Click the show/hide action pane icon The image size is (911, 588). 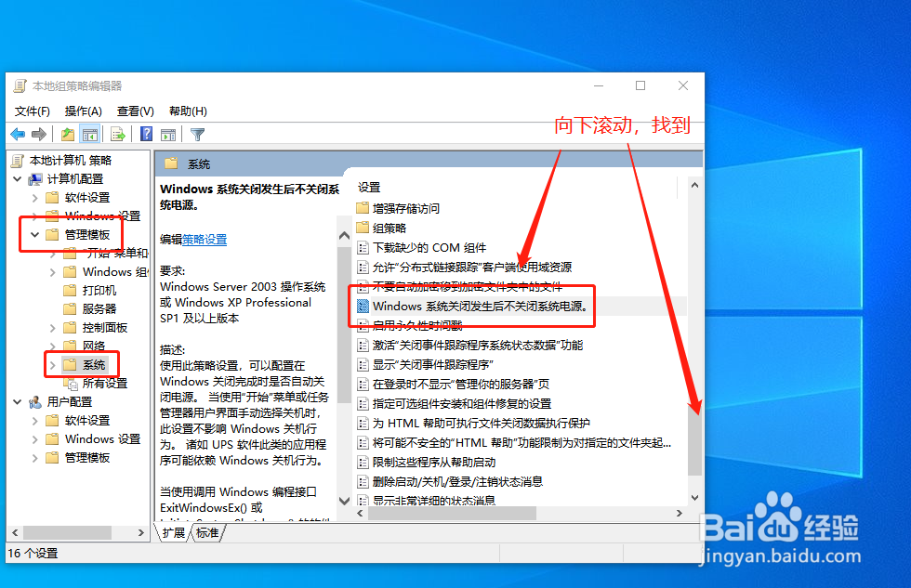[x=168, y=133]
